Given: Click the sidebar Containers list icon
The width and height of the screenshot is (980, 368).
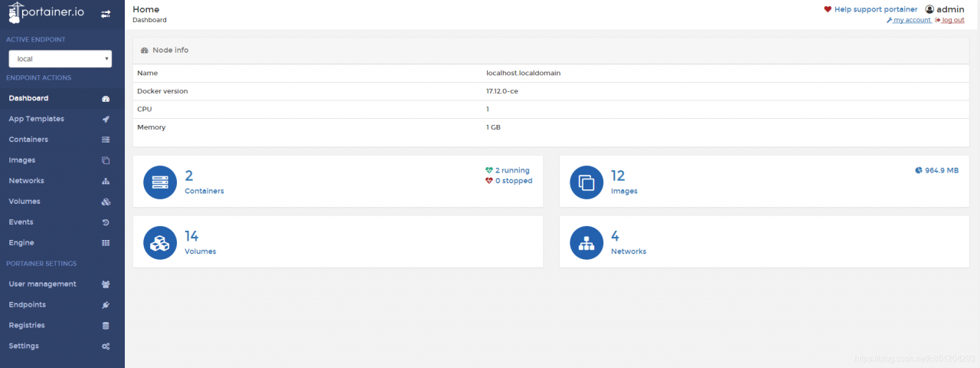Looking at the screenshot, I should tap(106, 140).
